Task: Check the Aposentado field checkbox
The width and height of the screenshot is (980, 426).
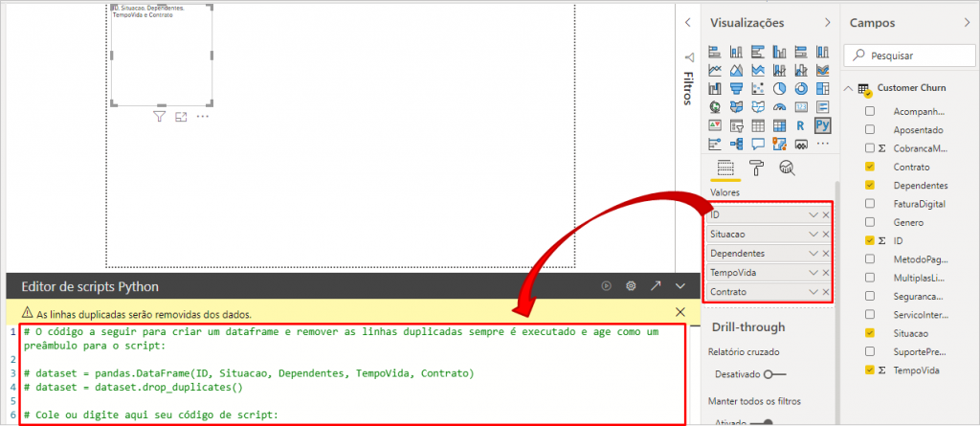Action: click(869, 129)
